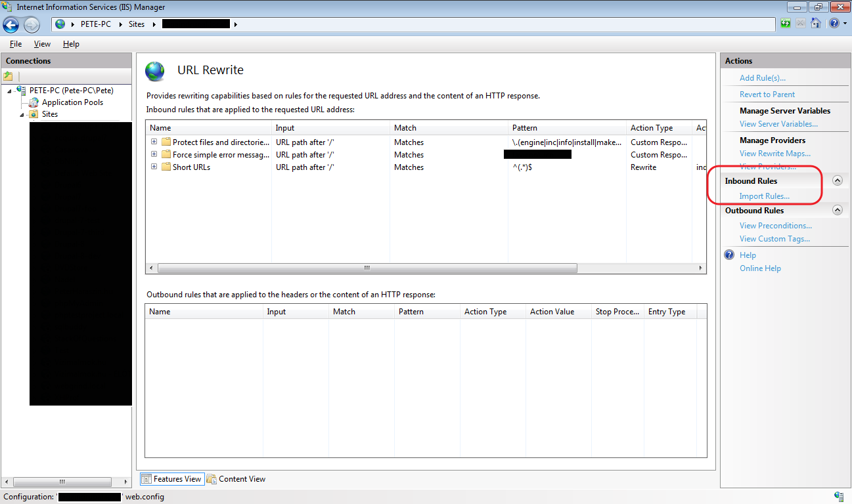The image size is (852, 504).
Task: Click the globe icon in address breadcrumb
Action: point(60,24)
